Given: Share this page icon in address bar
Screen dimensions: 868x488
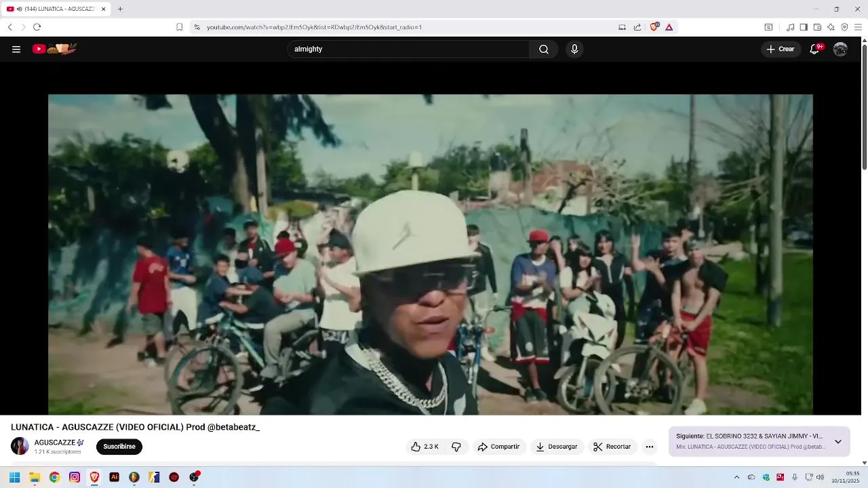Looking at the screenshot, I should click(637, 27).
